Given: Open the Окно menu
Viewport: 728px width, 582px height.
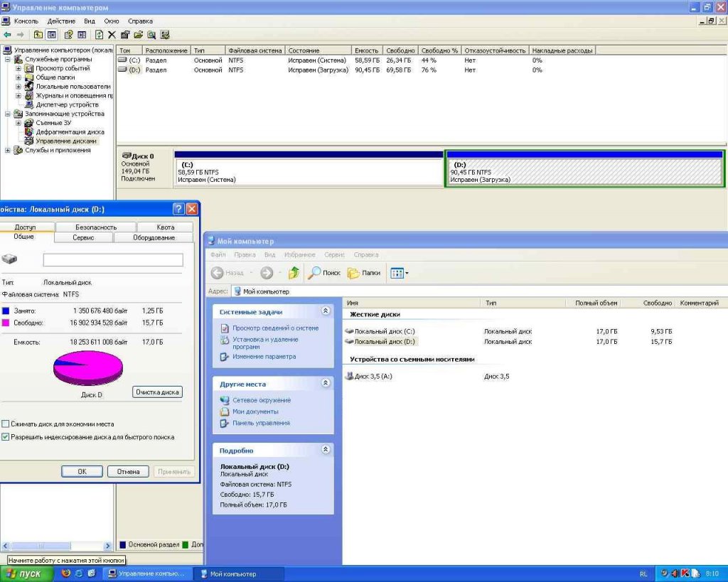Looking at the screenshot, I should coord(112,21).
